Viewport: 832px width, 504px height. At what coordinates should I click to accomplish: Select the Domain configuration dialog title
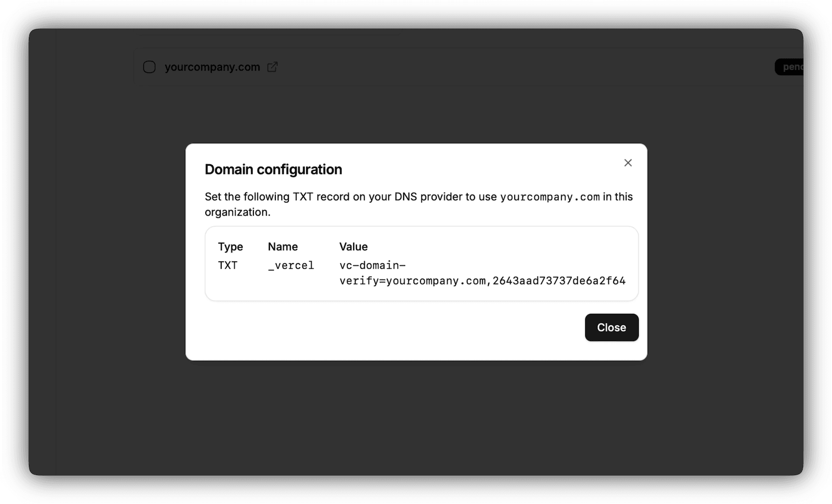pyautogui.click(x=273, y=169)
